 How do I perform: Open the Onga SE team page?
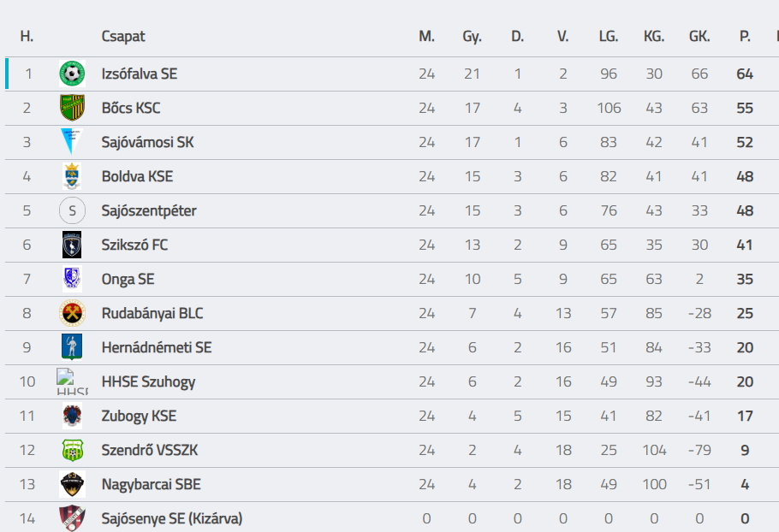coord(128,280)
